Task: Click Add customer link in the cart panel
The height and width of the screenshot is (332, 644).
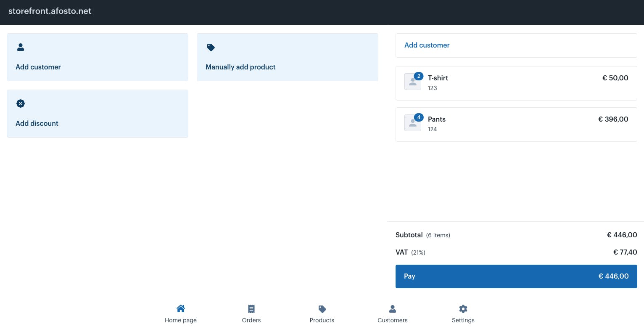Action: click(x=427, y=45)
